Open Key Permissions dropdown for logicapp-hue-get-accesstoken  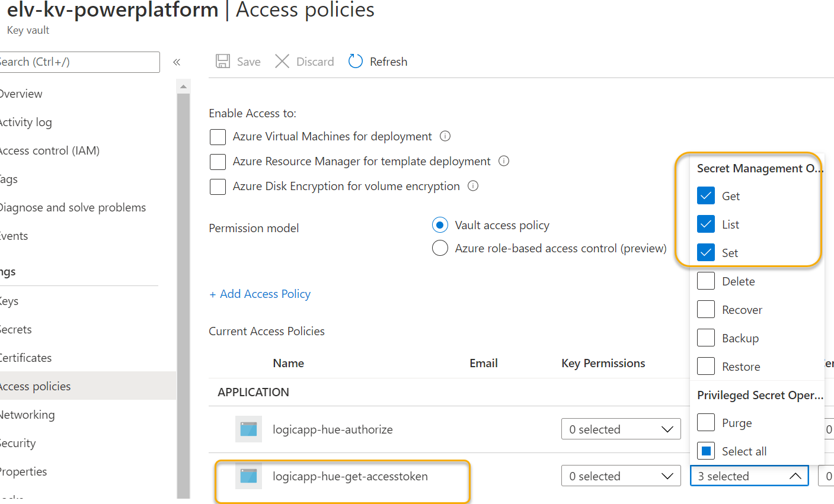[x=621, y=476]
